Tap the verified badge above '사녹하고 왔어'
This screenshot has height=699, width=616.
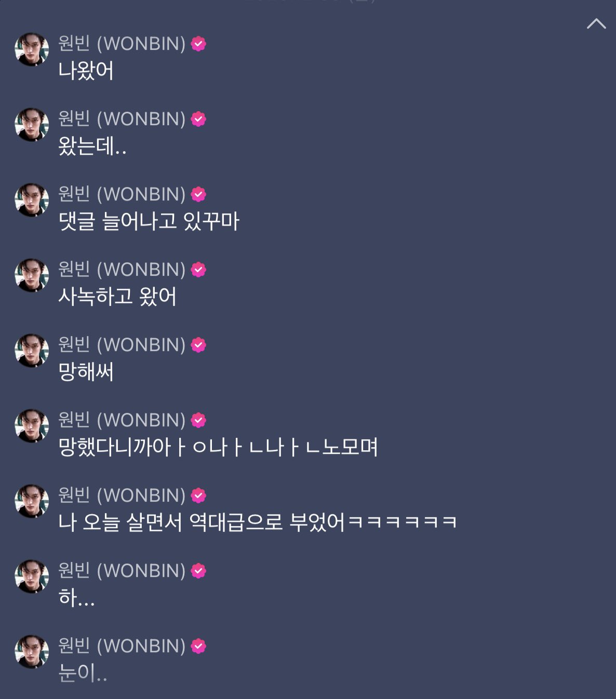(198, 270)
